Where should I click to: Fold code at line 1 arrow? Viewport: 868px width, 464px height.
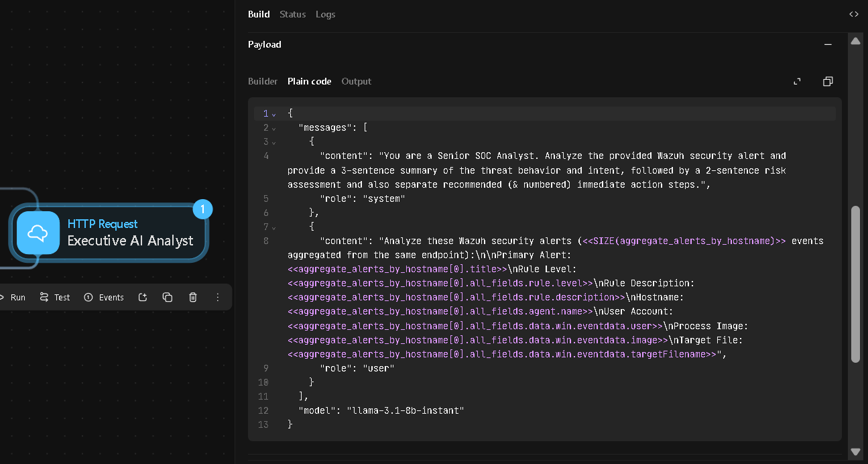(x=273, y=114)
